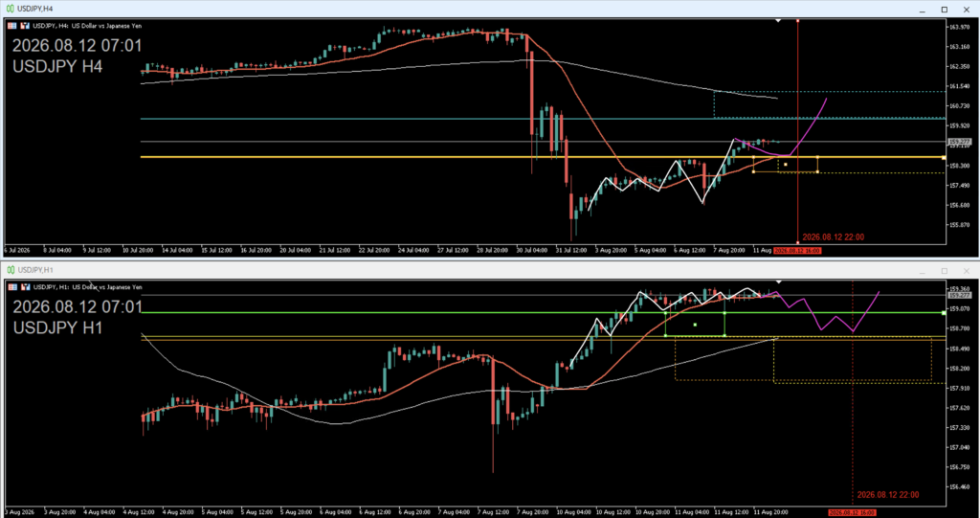Click price 162.350 on H4 price scale
This screenshot has width=980, height=518.
[959, 66]
